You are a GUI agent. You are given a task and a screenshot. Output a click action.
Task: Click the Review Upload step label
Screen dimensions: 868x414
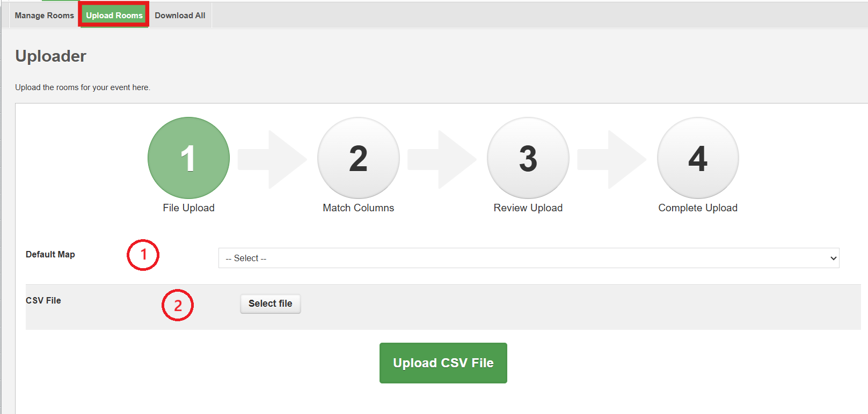[528, 208]
